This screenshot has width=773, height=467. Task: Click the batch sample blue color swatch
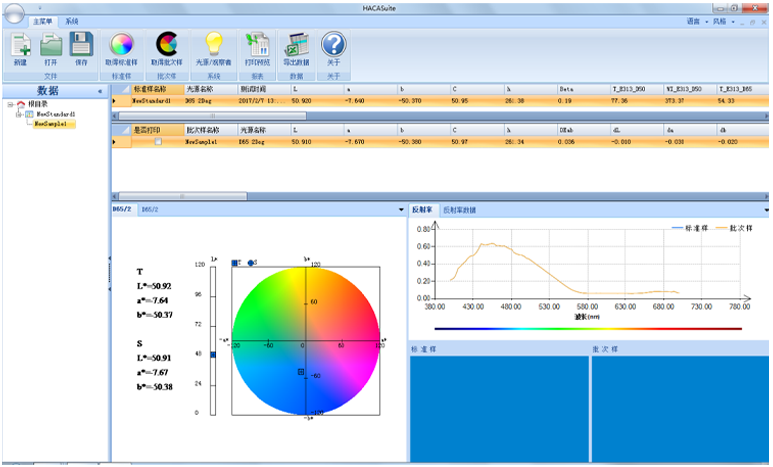click(x=680, y=409)
